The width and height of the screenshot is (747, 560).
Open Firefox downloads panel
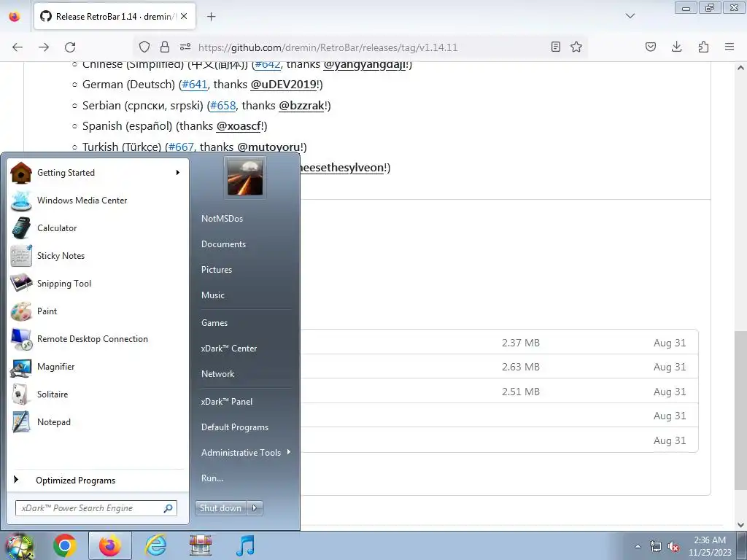[677, 47]
